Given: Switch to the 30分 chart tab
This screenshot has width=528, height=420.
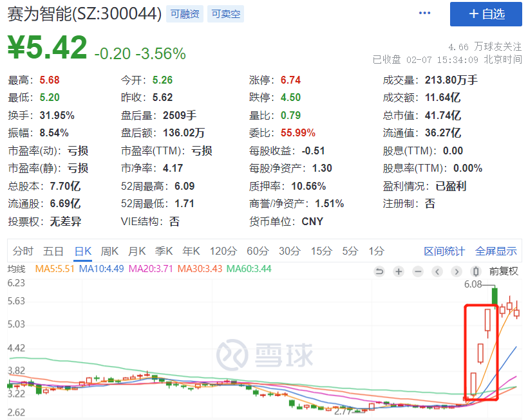Looking at the screenshot, I should pos(290,251).
